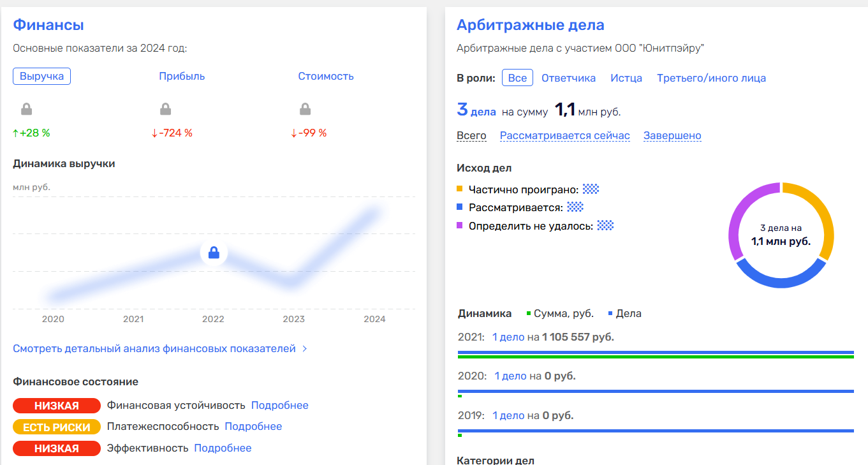
Task: Reveal hidden count for Частично проиграно
Action: tap(591, 188)
